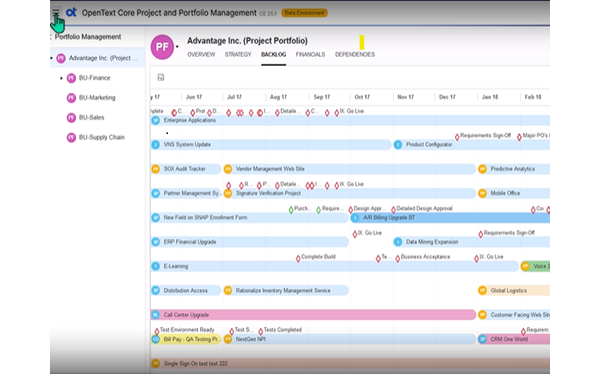Screen dimensions: 600x374
Task: Click the Signature Verification Project icon
Action: tap(228, 193)
